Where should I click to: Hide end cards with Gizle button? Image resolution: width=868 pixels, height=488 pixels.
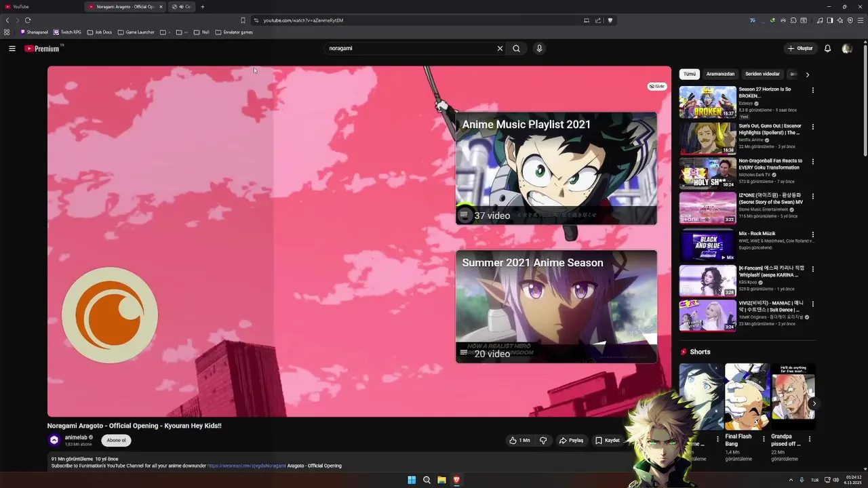[657, 86]
